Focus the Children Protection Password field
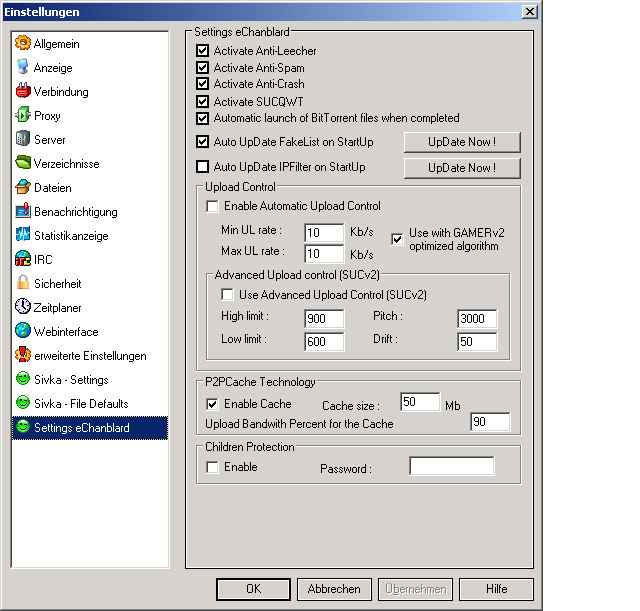This screenshot has height=611, width=640. (452, 466)
